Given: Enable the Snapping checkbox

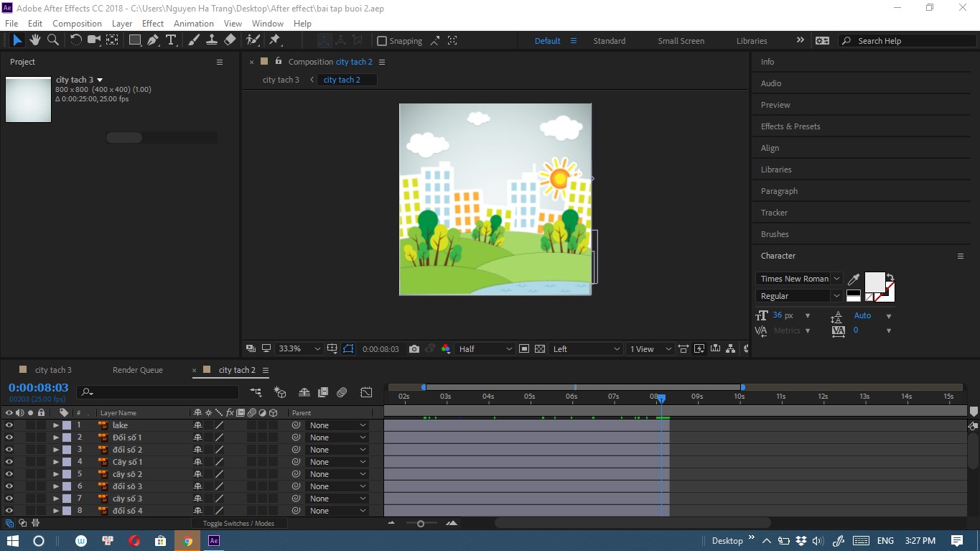Looking at the screenshot, I should 382,41.
